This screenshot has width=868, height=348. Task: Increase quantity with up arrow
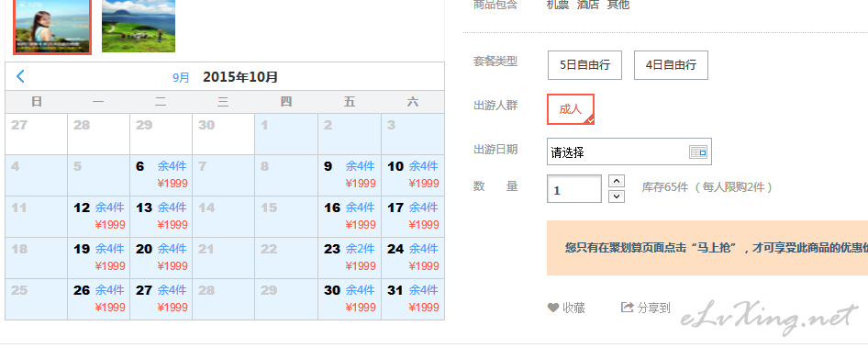click(x=617, y=181)
